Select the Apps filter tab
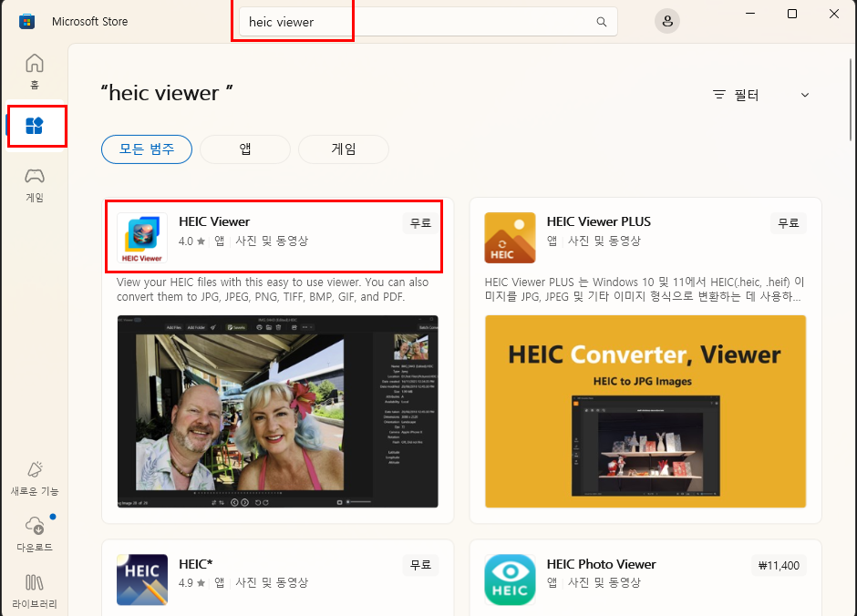Image resolution: width=857 pixels, height=616 pixels. [245, 149]
